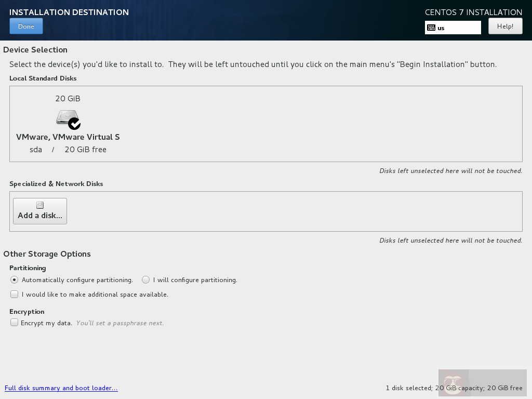Click the small disk image on the Add a disk button

(39, 205)
